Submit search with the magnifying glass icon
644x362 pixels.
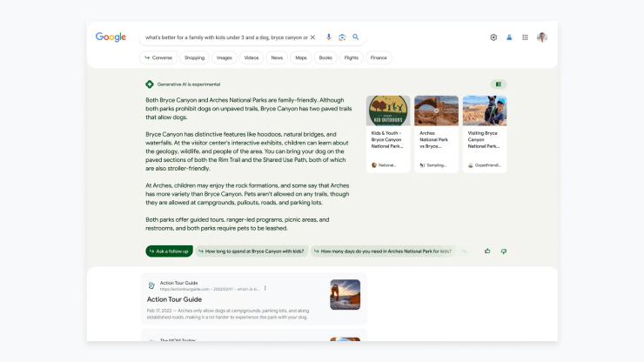[x=356, y=37]
